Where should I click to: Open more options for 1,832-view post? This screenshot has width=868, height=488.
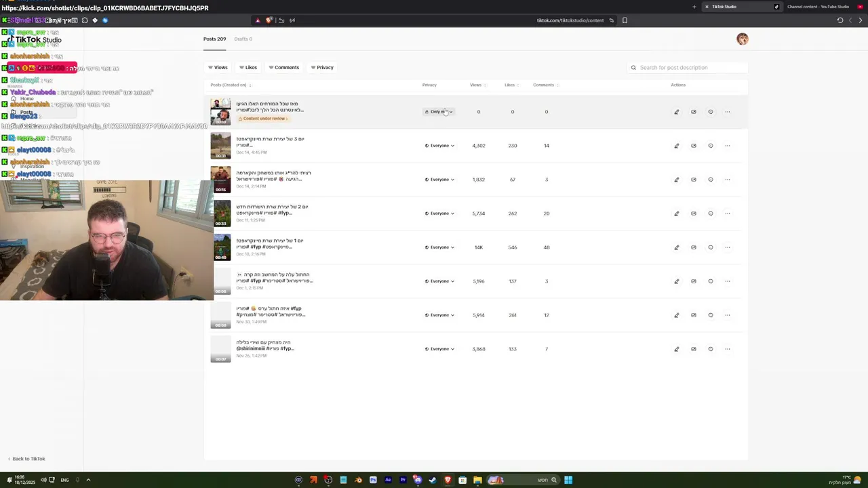[x=727, y=180]
